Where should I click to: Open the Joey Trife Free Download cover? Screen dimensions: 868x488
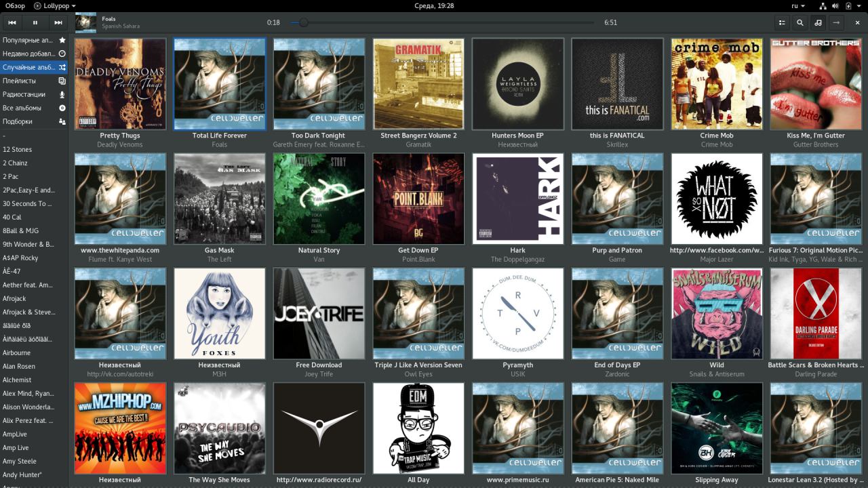pyautogui.click(x=319, y=313)
